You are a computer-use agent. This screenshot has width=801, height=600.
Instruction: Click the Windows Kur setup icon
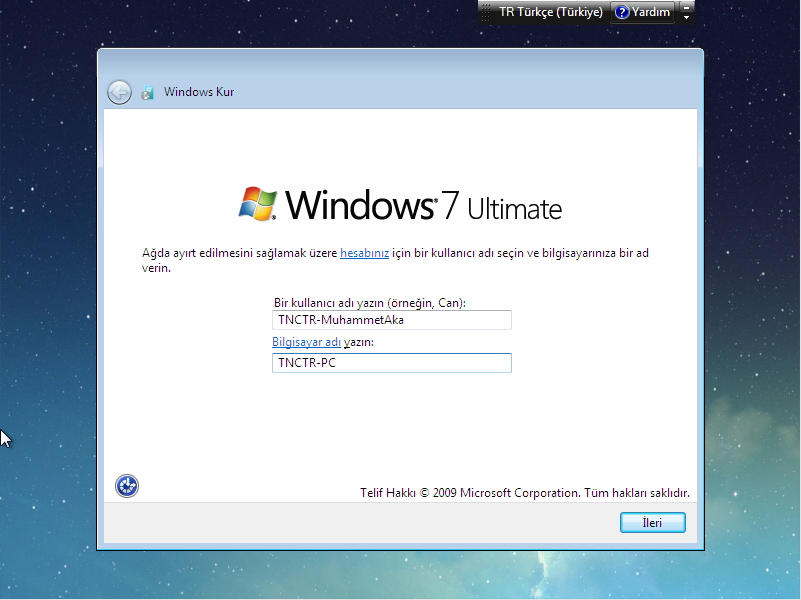tap(148, 93)
